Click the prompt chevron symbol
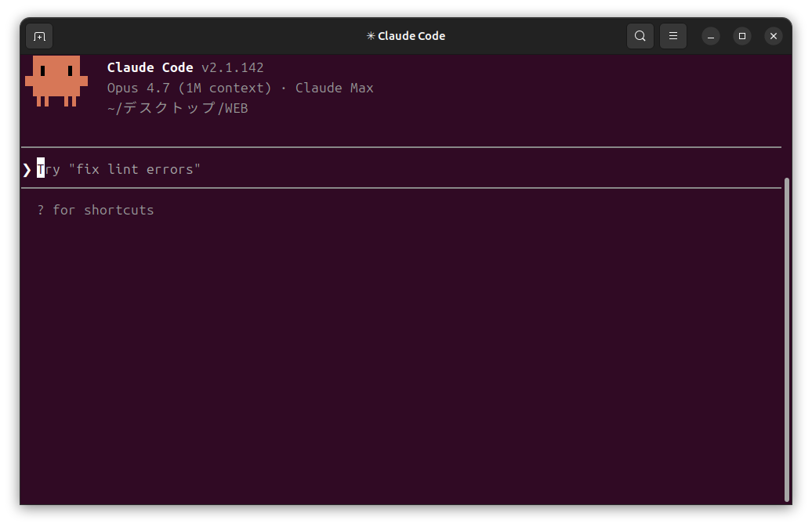The image size is (812, 527). point(27,170)
